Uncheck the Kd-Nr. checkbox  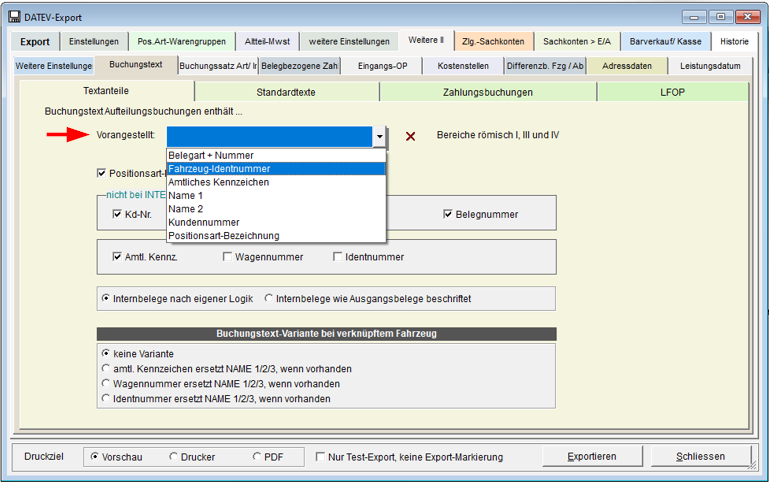point(117,214)
